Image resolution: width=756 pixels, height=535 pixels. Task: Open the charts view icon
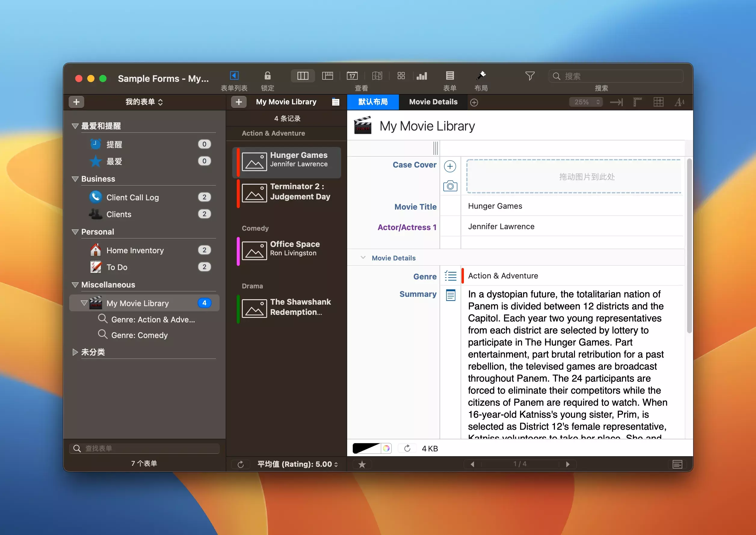421,76
